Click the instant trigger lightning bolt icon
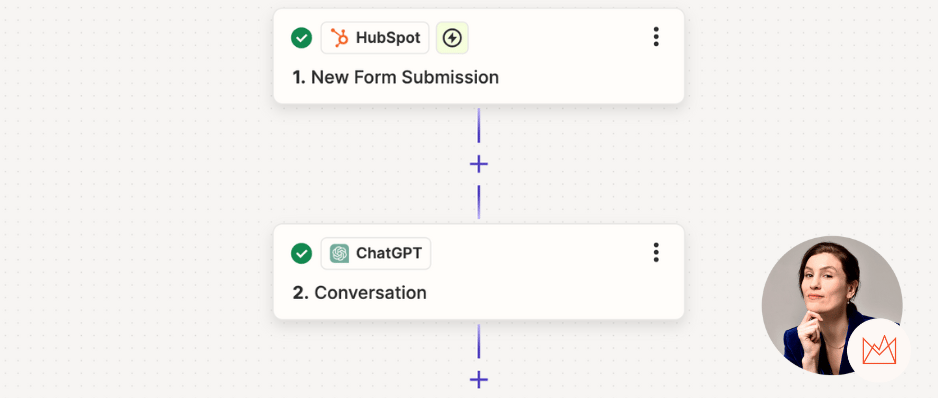The width and height of the screenshot is (938, 398). point(452,38)
